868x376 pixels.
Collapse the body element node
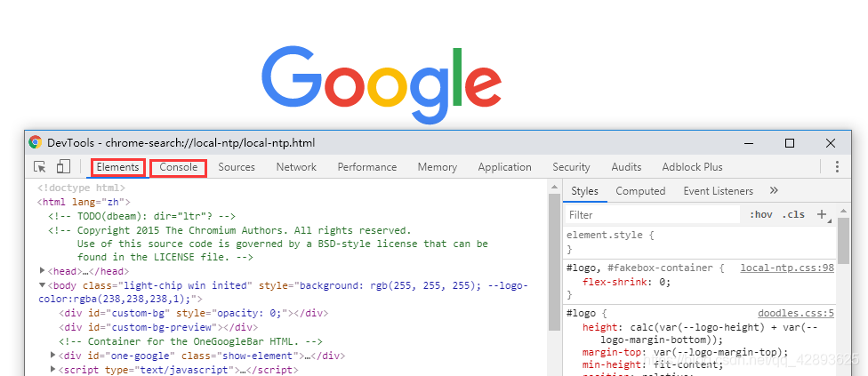pos(42,285)
